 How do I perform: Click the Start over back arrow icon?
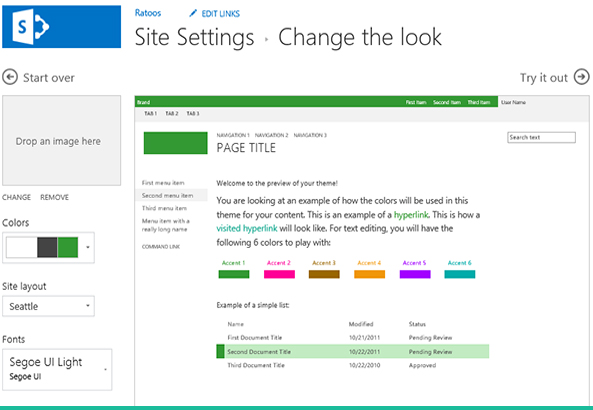10,77
